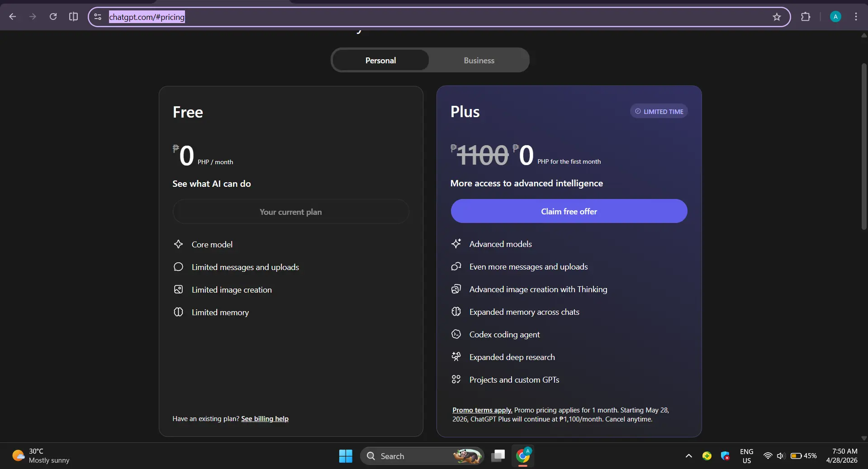Click the Windows Security tray icon
The image size is (868, 469).
(x=725, y=456)
